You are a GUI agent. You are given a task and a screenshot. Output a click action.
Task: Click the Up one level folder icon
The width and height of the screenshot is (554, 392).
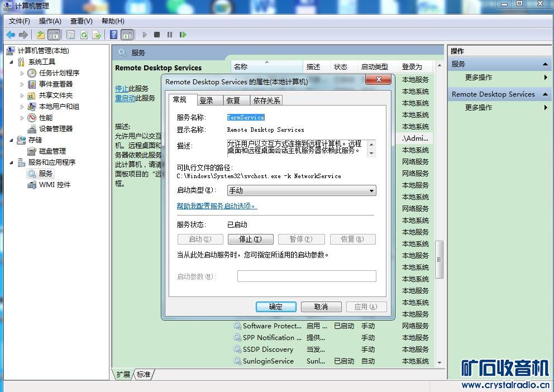pyautogui.click(x=41, y=35)
